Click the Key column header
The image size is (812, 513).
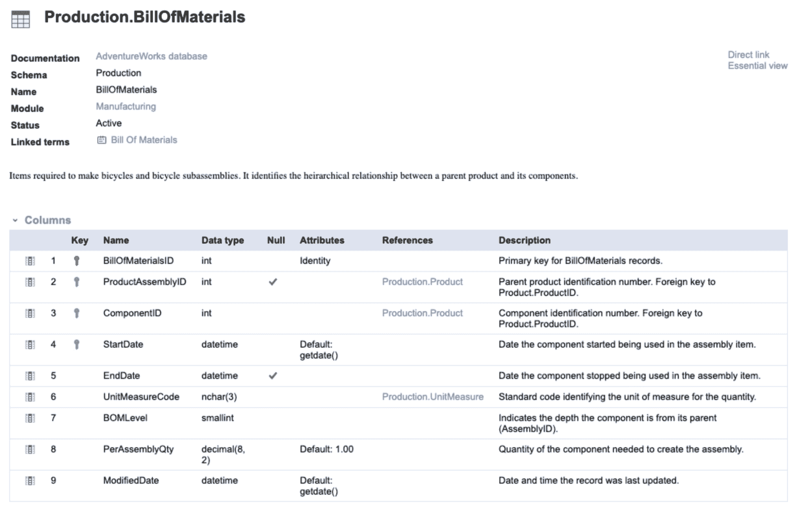[x=80, y=240]
